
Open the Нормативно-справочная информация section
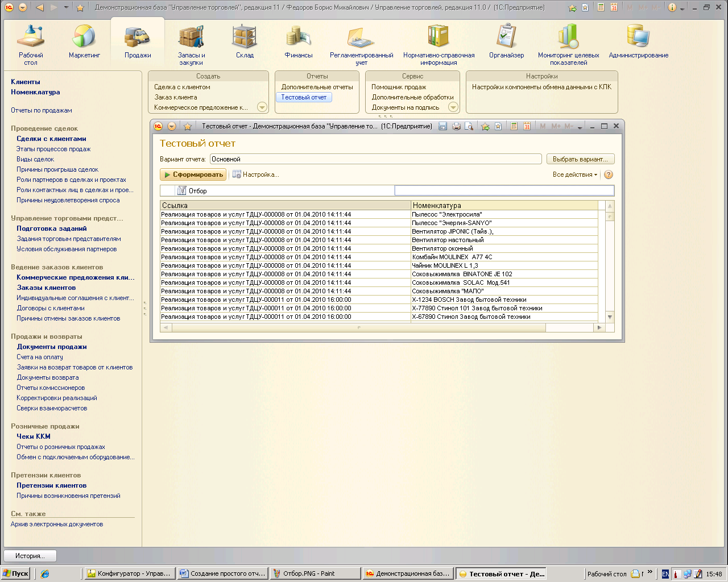[x=439, y=45]
